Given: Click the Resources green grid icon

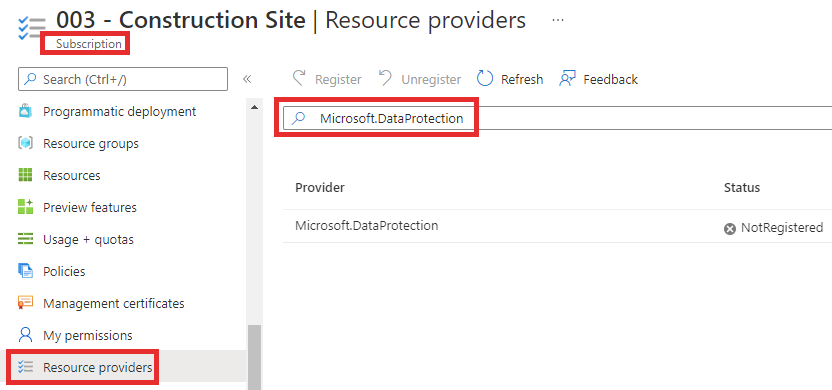Looking at the screenshot, I should [25, 175].
